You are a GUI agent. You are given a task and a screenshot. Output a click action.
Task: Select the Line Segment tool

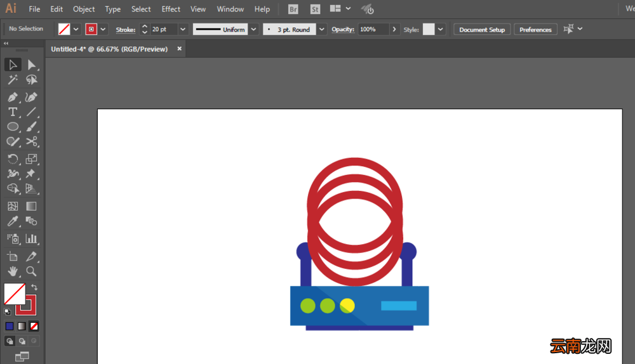(x=32, y=112)
